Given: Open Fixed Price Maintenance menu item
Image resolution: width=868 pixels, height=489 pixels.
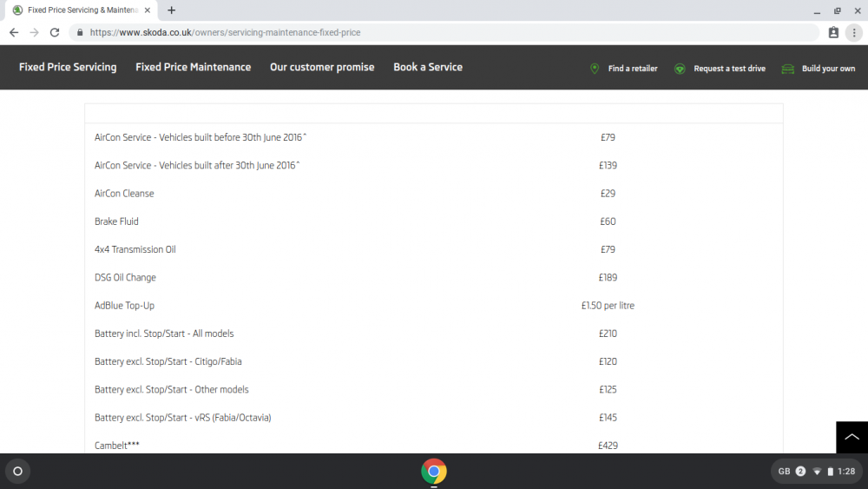Looking at the screenshot, I should [194, 67].
